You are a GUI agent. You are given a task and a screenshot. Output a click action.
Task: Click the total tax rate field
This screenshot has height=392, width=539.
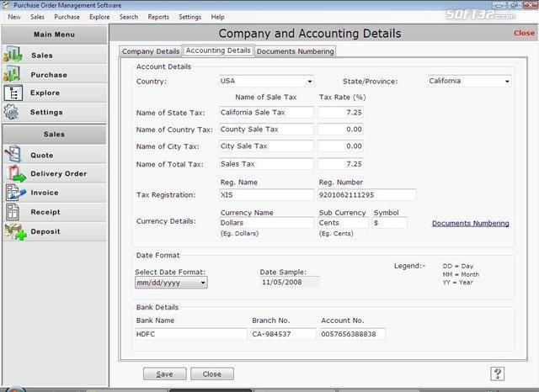click(x=340, y=164)
